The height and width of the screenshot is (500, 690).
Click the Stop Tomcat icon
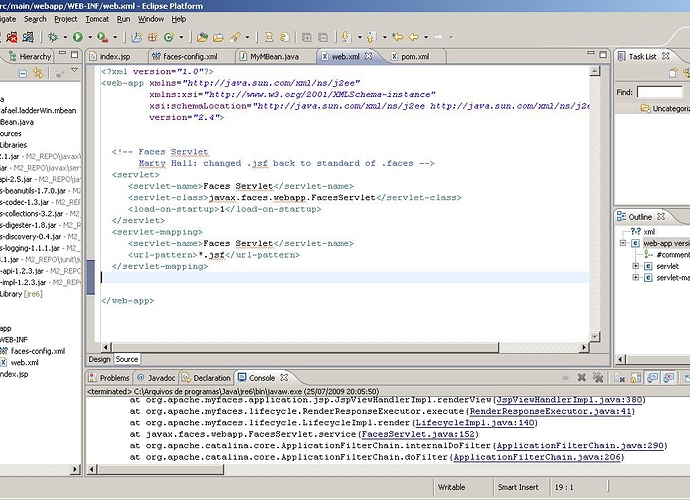pyautogui.click(x=12, y=37)
